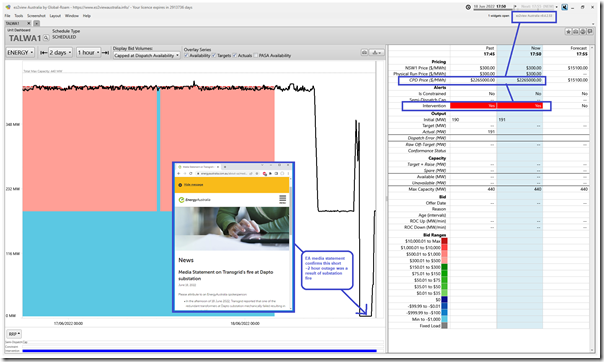Open the File menu

click(8, 16)
